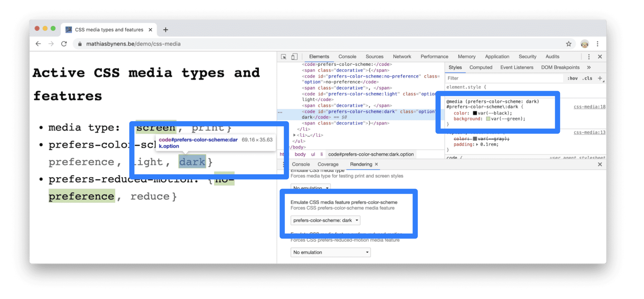Screen dimensions: 644x299
Task: Reload the page with the refresh icon
Action: point(64,44)
